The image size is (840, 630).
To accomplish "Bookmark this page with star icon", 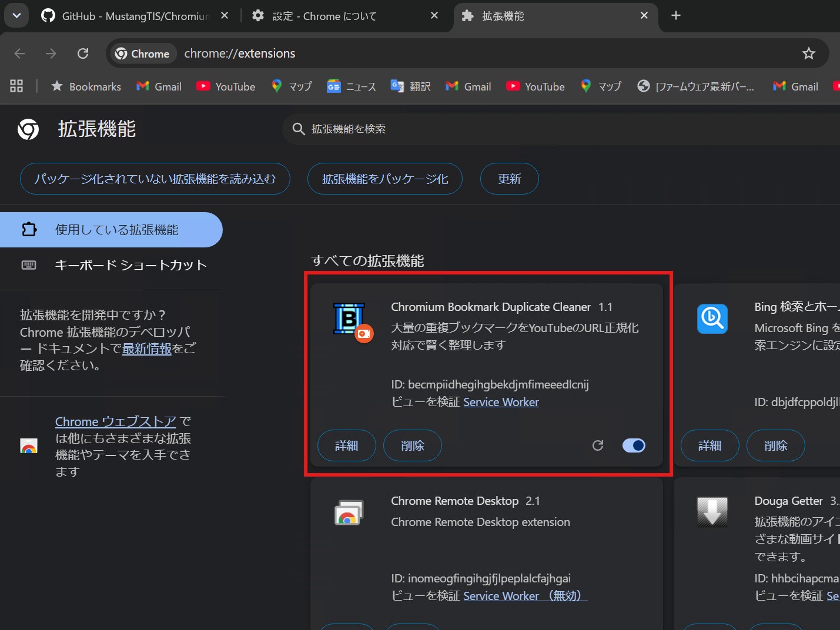I will click(x=809, y=53).
